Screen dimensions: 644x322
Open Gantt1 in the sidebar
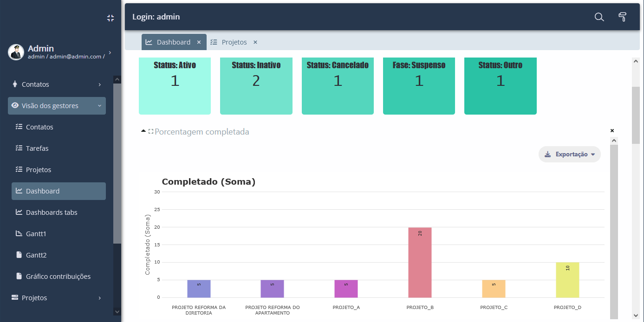(x=36, y=234)
